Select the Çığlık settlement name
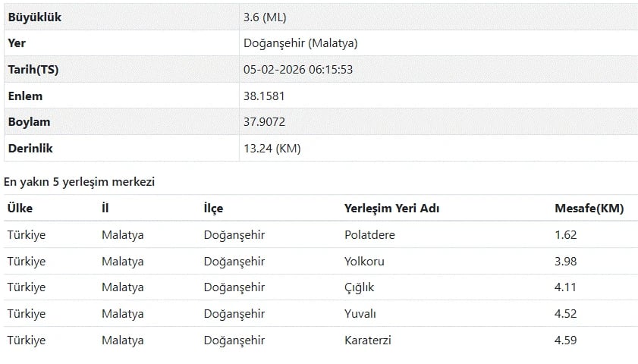This screenshot has width=638, height=364. click(x=360, y=288)
